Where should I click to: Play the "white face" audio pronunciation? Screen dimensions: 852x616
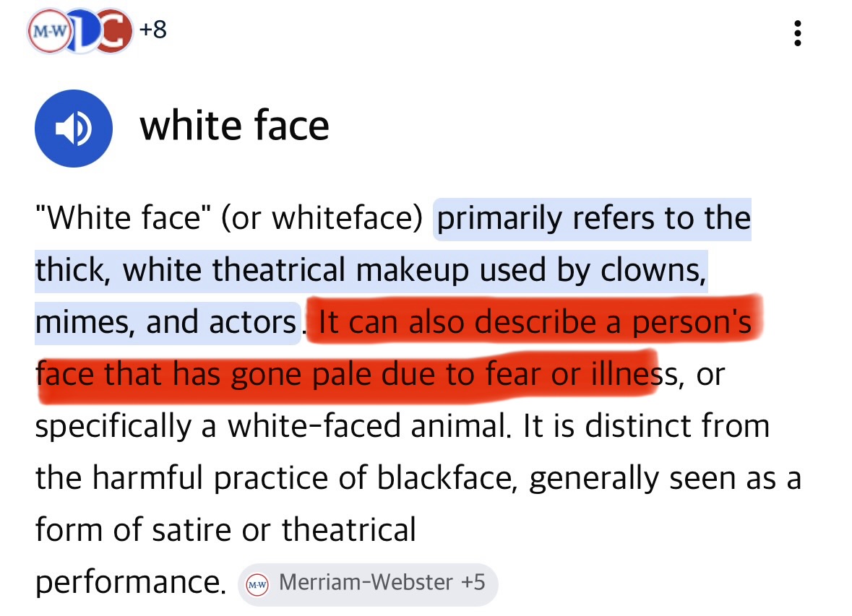pyautogui.click(x=73, y=129)
